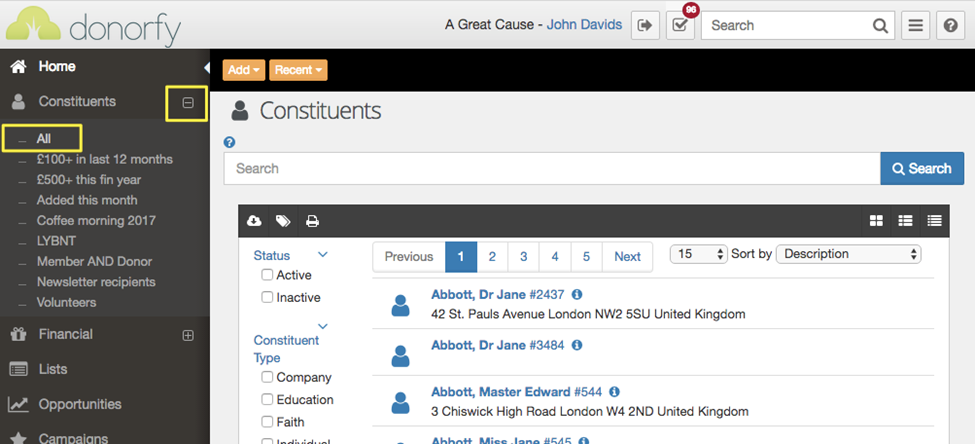Enable the Active status checkbox
975x444 pixels.
click(x=267, y=275)
